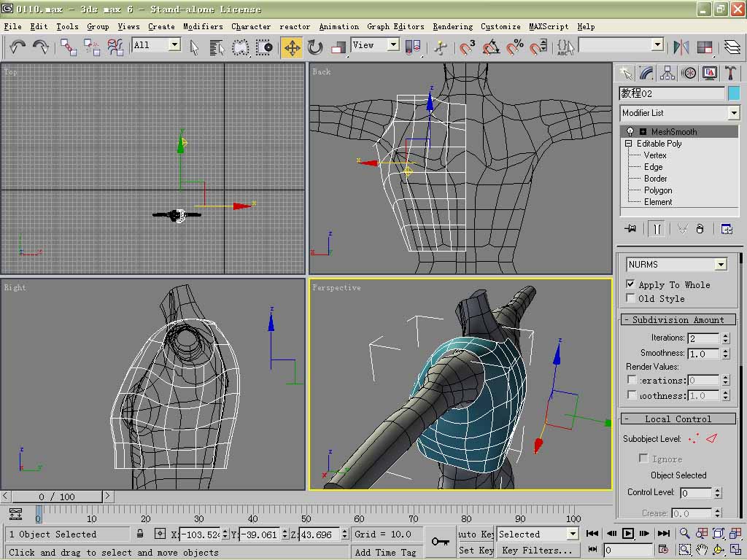Image resolution: width=747 pixels, height=560 pixels.
Task: Enable render Iterations checkbox
Action: (632, 379)
